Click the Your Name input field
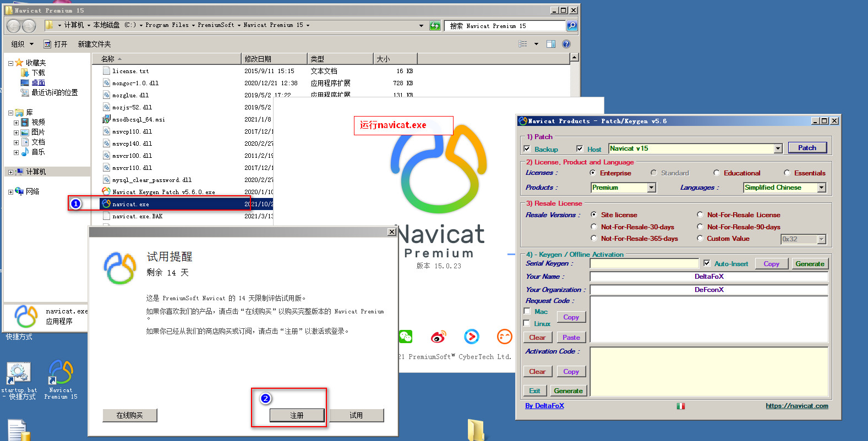 708,277
